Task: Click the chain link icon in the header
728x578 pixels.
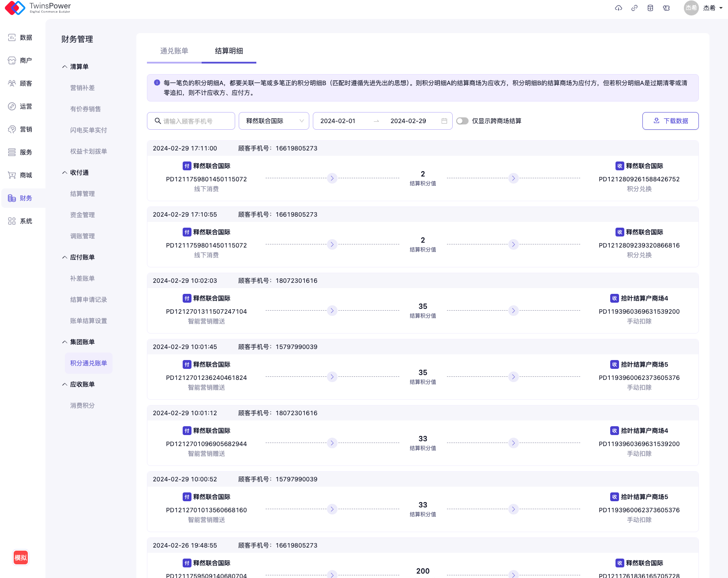Action: coord(634,8)
